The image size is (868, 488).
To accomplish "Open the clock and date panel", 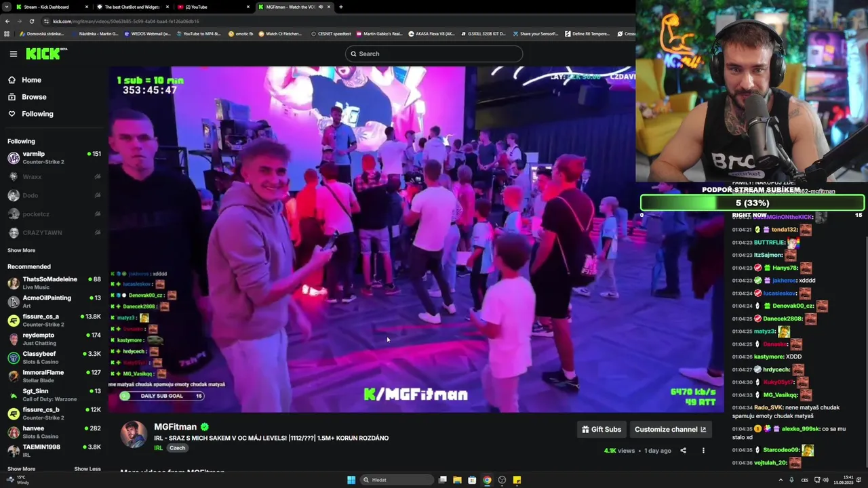I will click(844, 480).
